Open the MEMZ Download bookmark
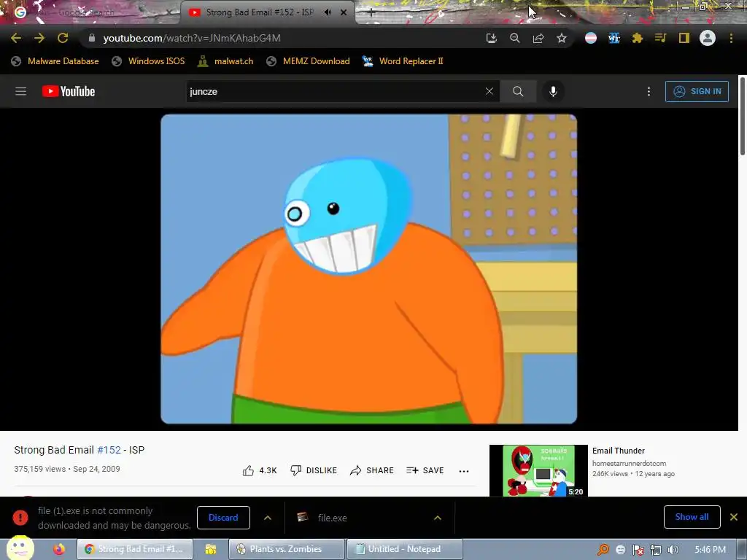This screenshot has width=747, height=560. [309, 61]
